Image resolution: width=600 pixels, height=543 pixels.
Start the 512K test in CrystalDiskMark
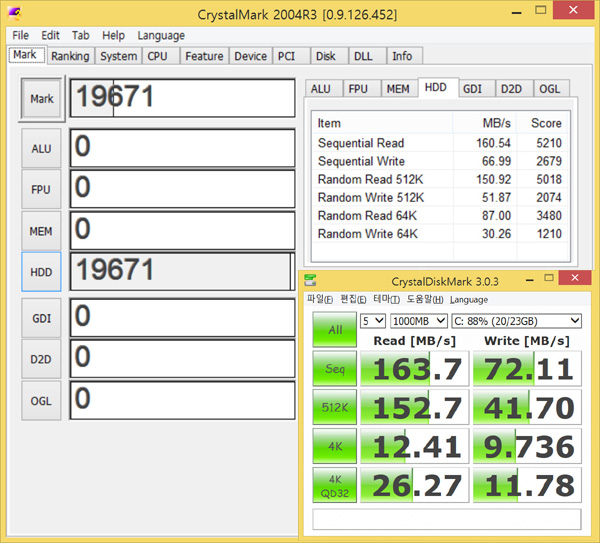[334, 407]
